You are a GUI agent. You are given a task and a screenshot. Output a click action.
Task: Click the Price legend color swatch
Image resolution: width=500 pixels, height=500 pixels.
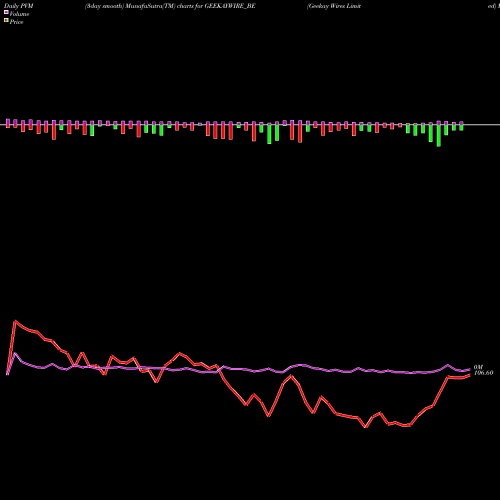(6, 21)
